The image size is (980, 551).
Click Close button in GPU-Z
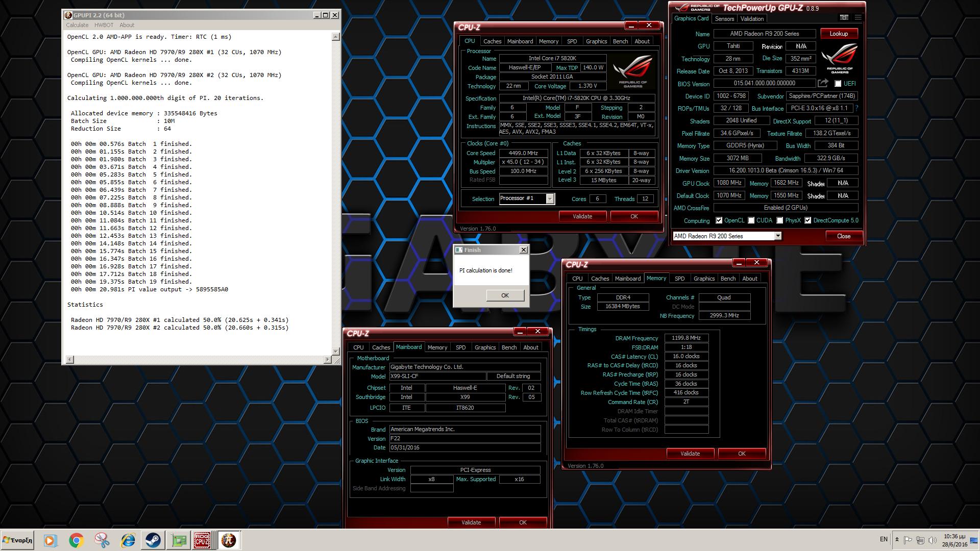pyautogui.click(x=844, y=236)
